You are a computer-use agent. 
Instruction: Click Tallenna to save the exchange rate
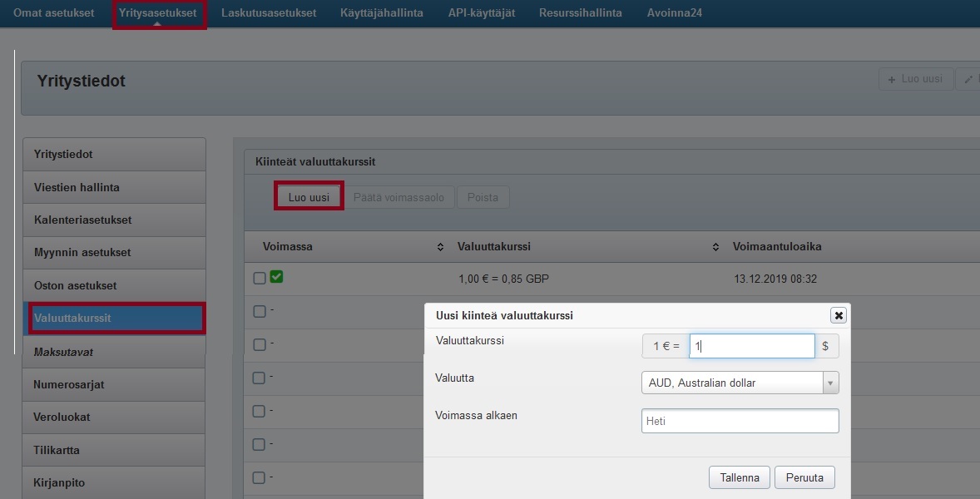[739, 477]
